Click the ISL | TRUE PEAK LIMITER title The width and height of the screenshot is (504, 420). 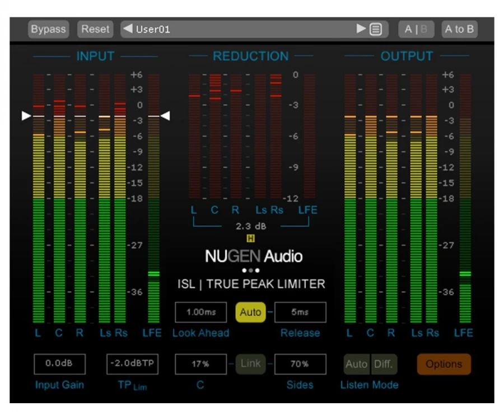(x=251, y=284)
